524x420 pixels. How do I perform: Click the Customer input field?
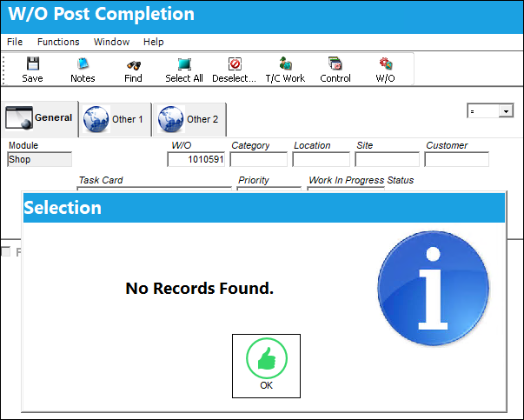[456, 159]
